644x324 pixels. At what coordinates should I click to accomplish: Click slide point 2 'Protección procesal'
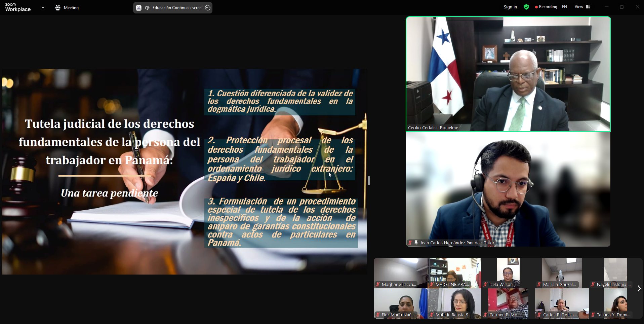pos(280,159)
